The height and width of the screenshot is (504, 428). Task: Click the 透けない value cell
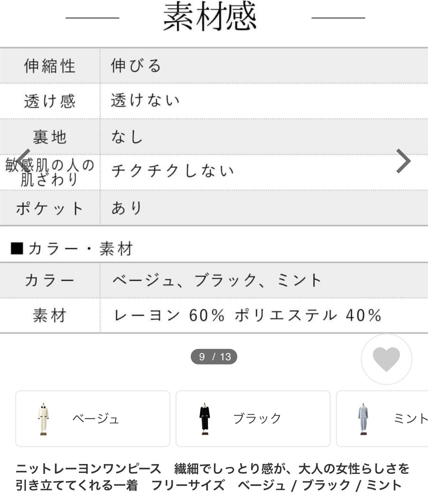(x=145, y=101)
